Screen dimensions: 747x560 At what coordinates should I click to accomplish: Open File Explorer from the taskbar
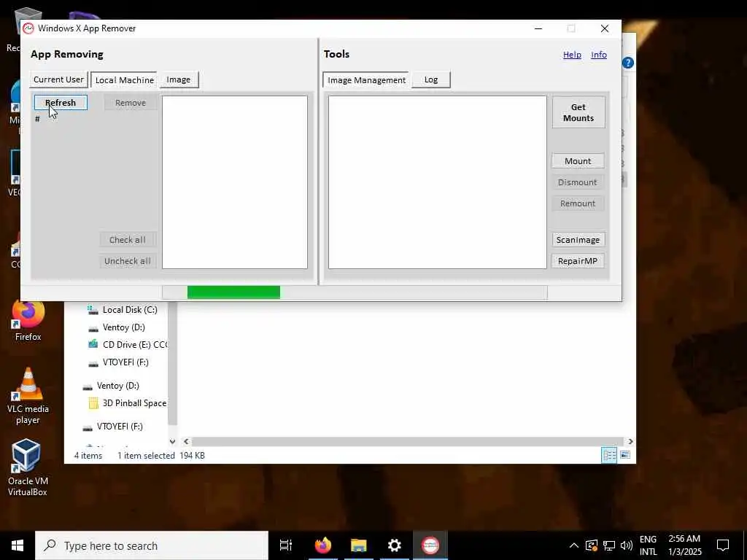click(359, 545)
